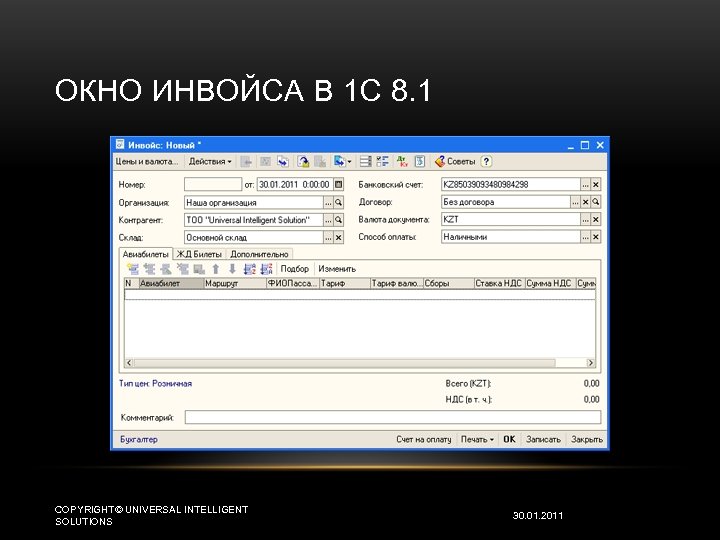Screen dimensions: 720x540
Task: Click the refresh document icon with lock
Action: [303, 162]
